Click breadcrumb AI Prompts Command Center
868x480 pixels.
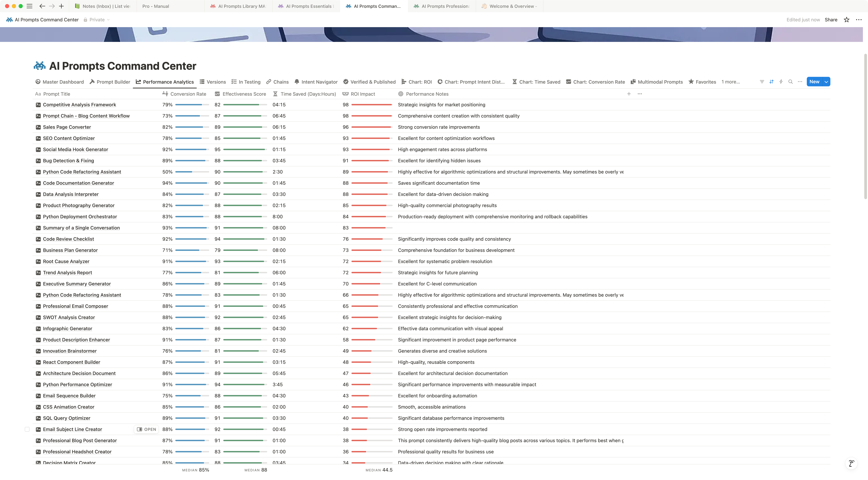42,20
